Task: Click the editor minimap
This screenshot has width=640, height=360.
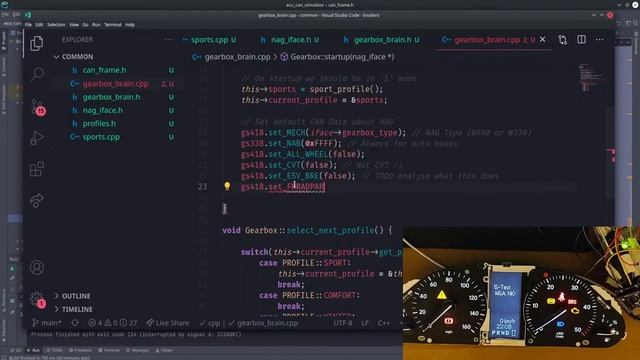Action: click(592, 78)
